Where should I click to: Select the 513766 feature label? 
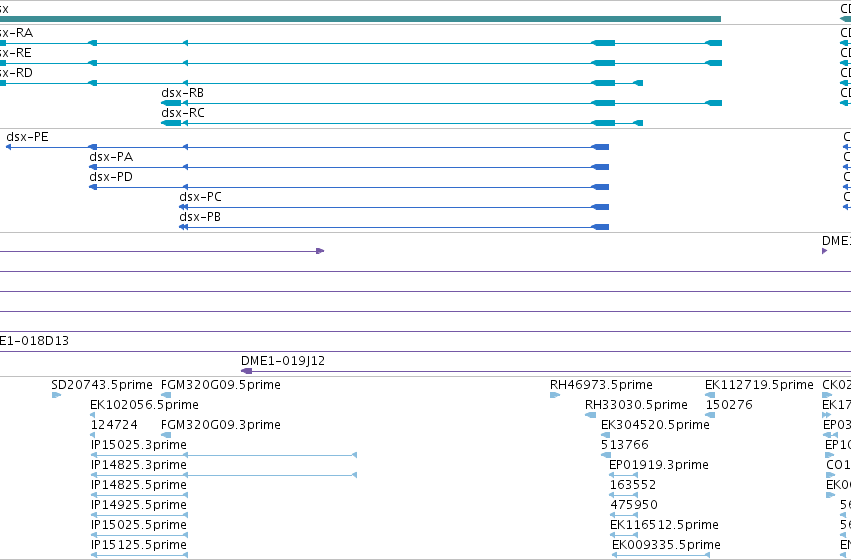(x=625, y=445)
